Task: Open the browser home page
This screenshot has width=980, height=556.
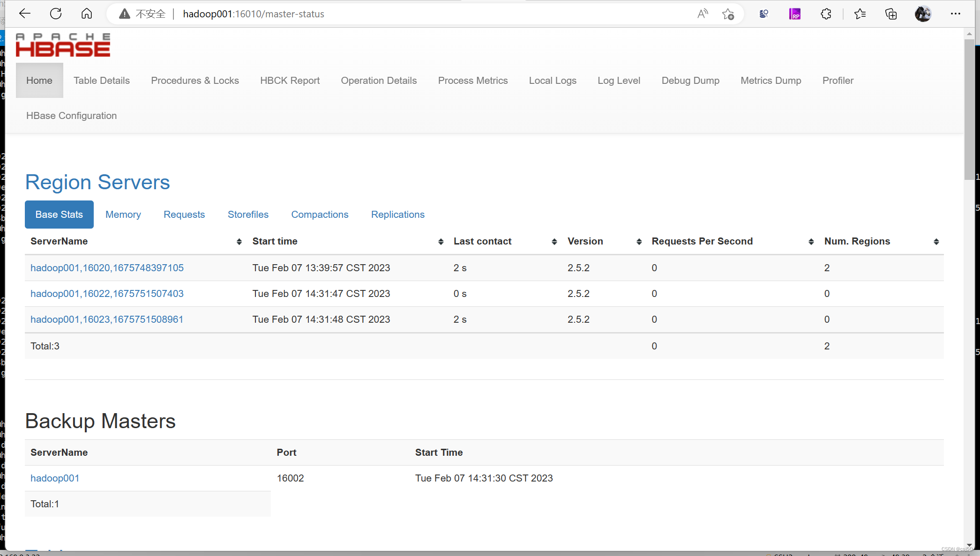Action: pos(87,14)
